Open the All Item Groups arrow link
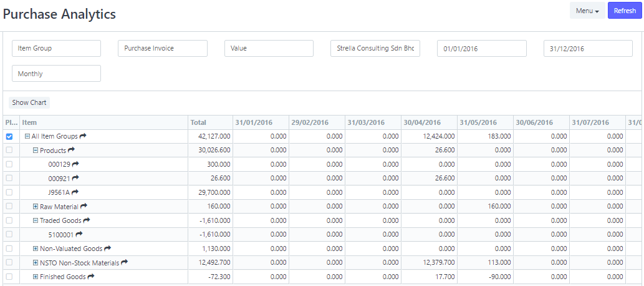 (x=83, y=136)
